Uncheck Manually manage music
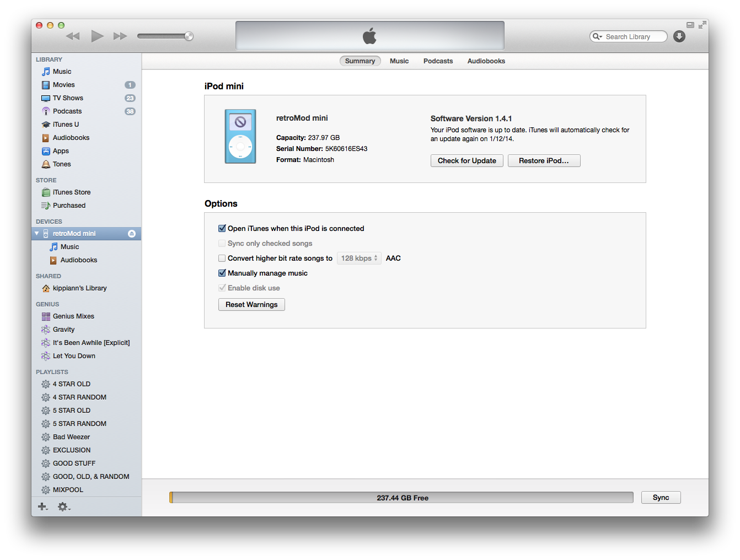The height and width of the screenshot is (560, 740). click(222, 273)
